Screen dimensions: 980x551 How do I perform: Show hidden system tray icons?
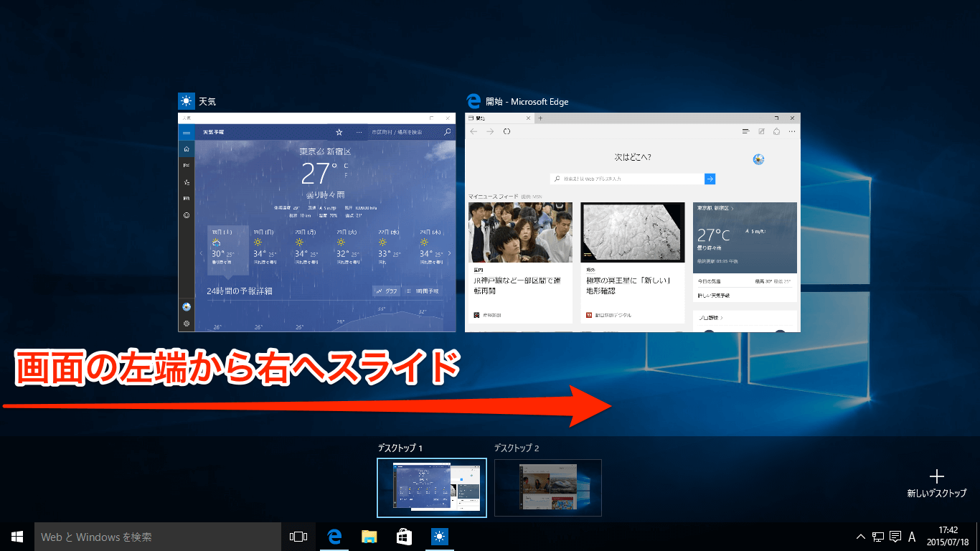861,537
